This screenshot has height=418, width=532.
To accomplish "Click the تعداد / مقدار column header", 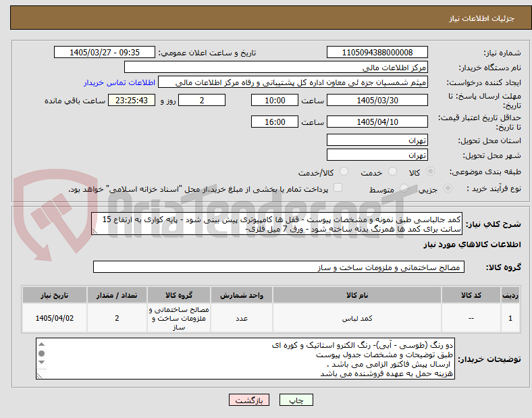I will (x=117, y=295).
